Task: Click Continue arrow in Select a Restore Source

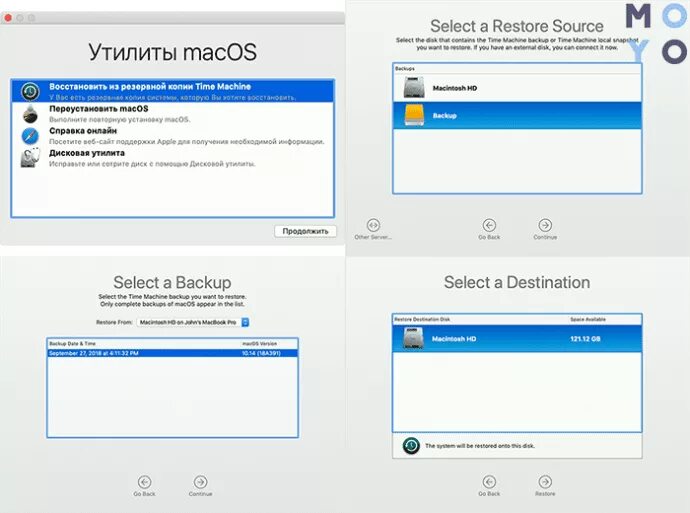Action: click(x=545, y=225)
